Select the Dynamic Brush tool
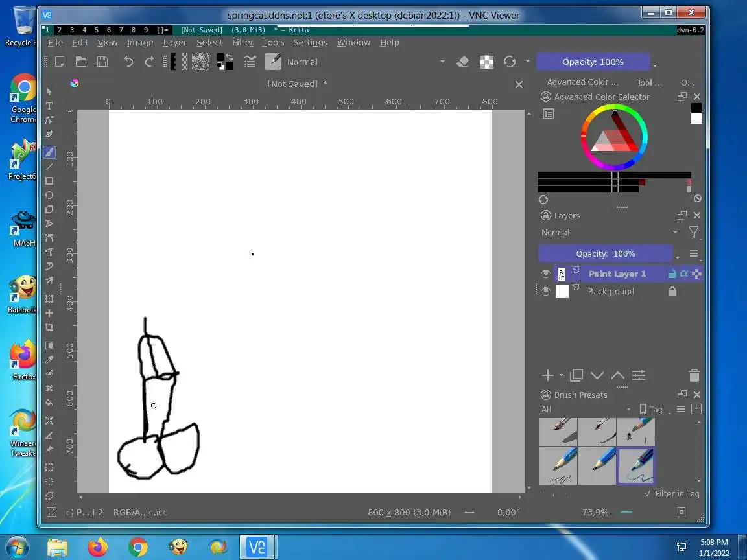Screen dimensions: 747x560 49,266
